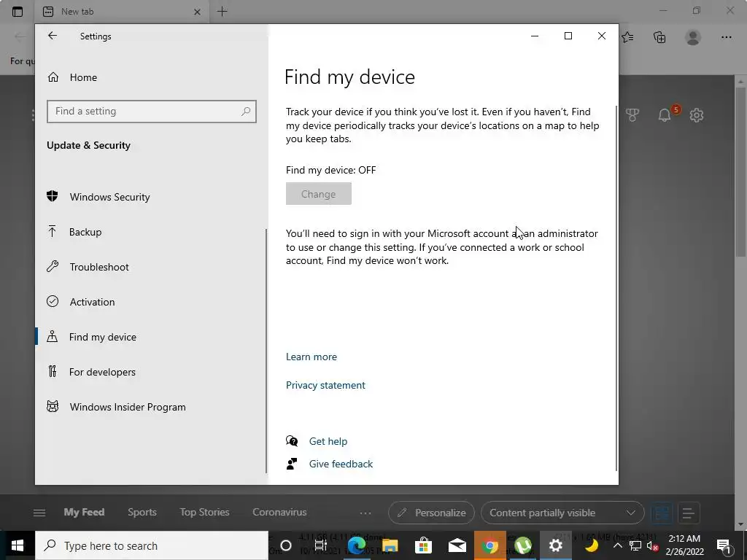The height and width of the screenshot is (560, 747).
Task: Open Edge Favorites star icon
Action: tap(627, 37)
